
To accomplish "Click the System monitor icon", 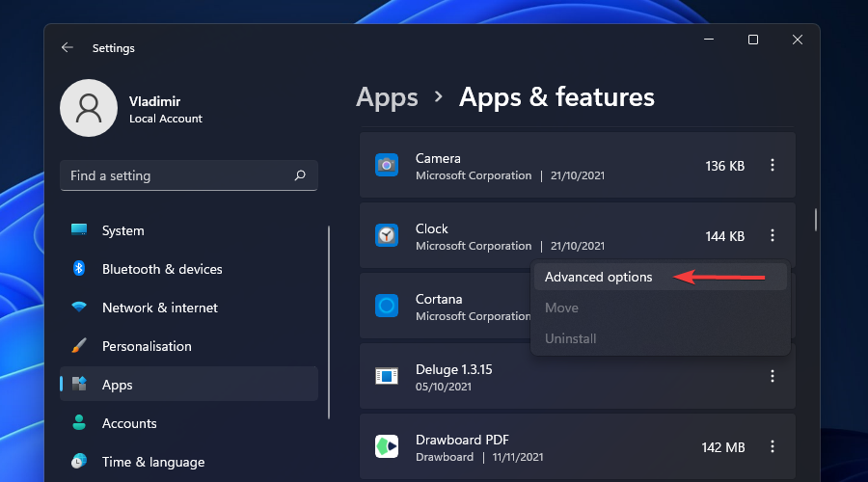I will [x=79, y=229].
